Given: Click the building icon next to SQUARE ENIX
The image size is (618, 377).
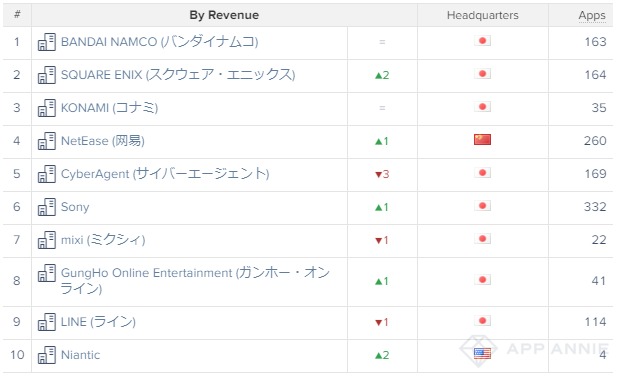Looking at the screenshot, I should tap(47, 75).
